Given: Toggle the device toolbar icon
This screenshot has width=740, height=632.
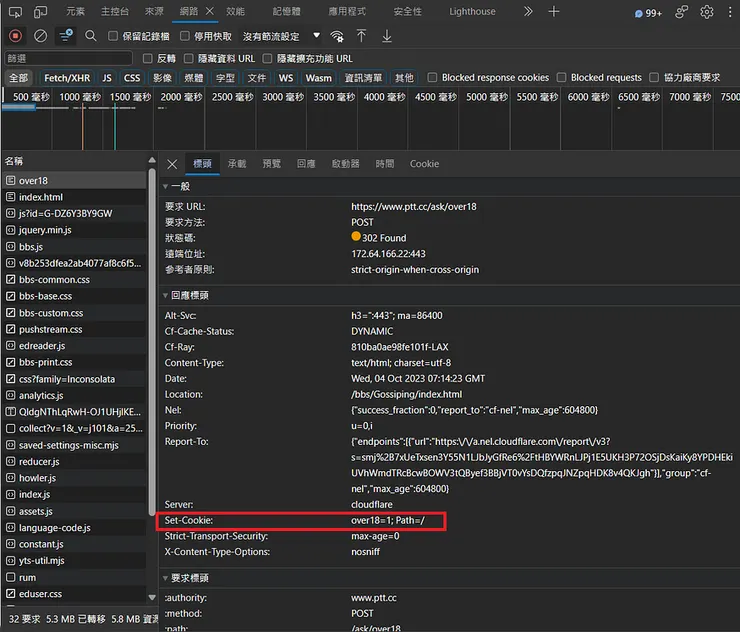Looking at the screenshot, I should click(41, 12).
